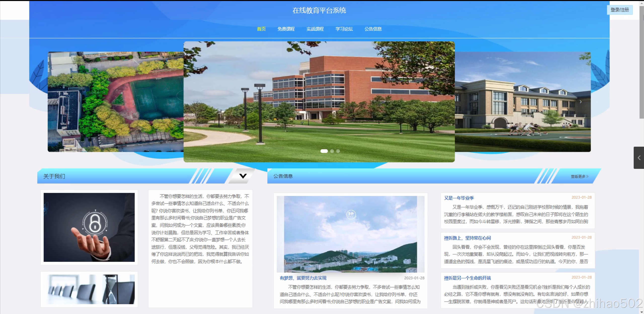Select the second carousel indicator dot
Image resolution: width=644 pixels, height=314 pixels.
click(x=332, y=151)
